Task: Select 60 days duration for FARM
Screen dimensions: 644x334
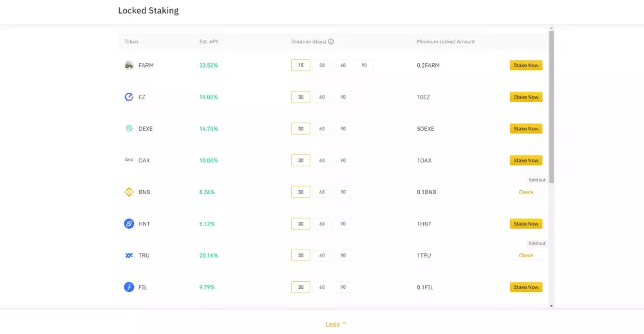Action: (x=343, y=65)
